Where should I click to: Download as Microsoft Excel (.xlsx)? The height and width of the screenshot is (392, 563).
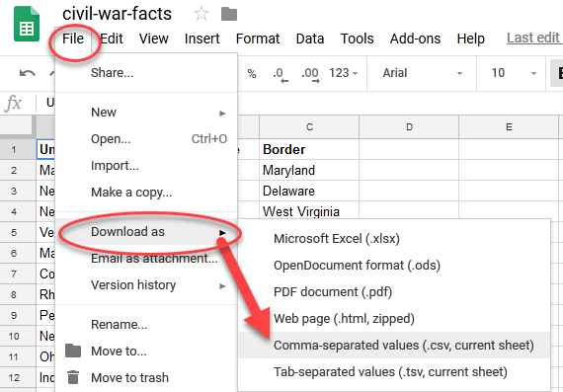[394, 239]
